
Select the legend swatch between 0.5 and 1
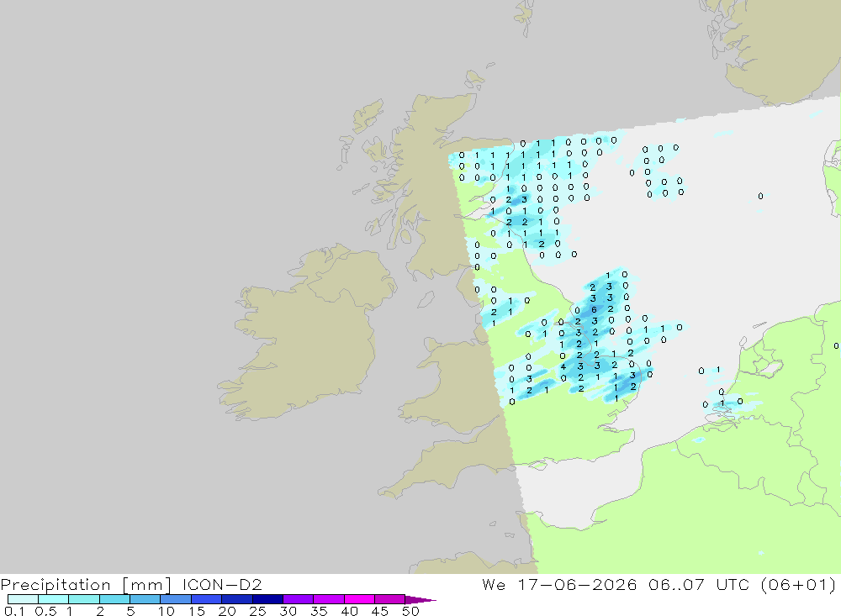pos(53,599)
